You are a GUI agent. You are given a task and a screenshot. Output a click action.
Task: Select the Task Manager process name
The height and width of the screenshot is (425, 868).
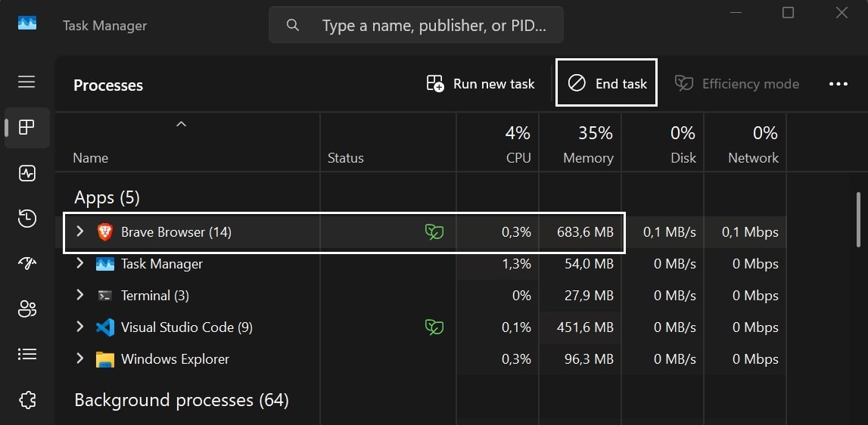coord(162,264)
